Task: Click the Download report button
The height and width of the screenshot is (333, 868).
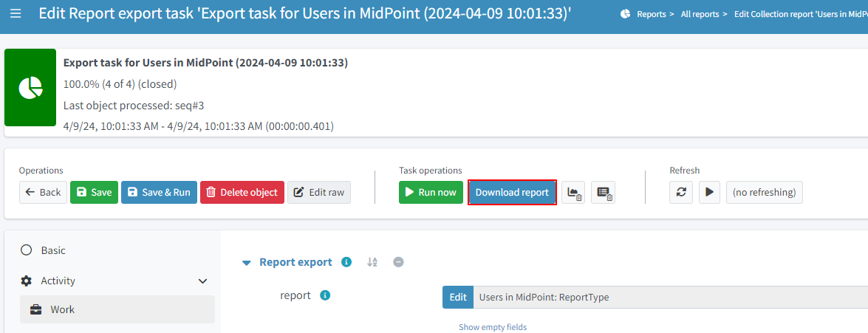Action: pyautogui.click(x=512, y=192)
